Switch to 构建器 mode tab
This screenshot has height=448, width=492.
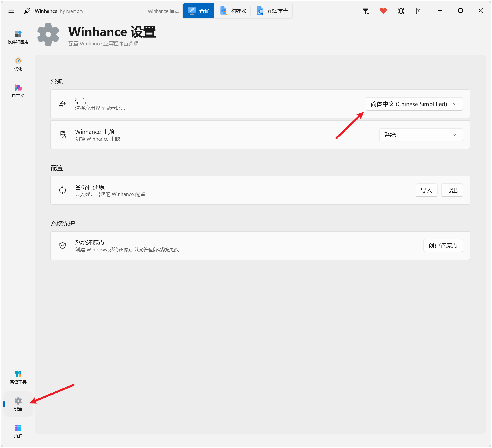tap(233, 11)
